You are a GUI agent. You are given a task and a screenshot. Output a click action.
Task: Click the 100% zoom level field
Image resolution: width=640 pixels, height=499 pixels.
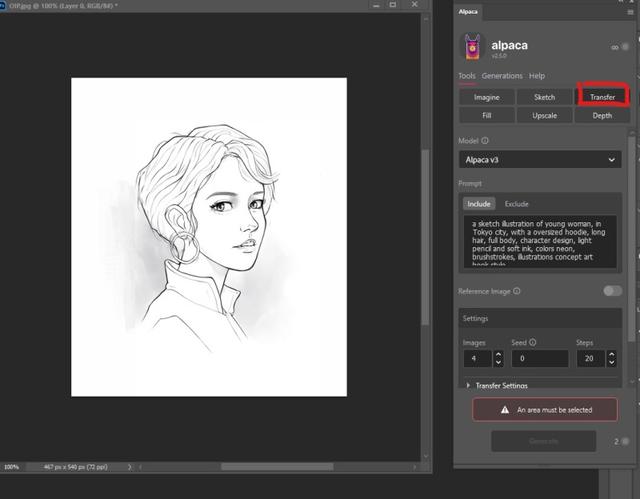point(12,467)
